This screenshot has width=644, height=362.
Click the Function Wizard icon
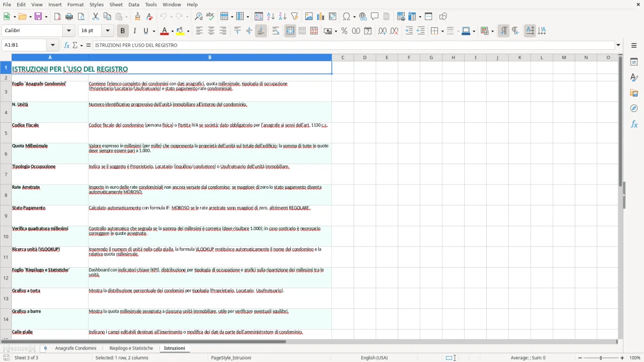[x=67, y=45]
